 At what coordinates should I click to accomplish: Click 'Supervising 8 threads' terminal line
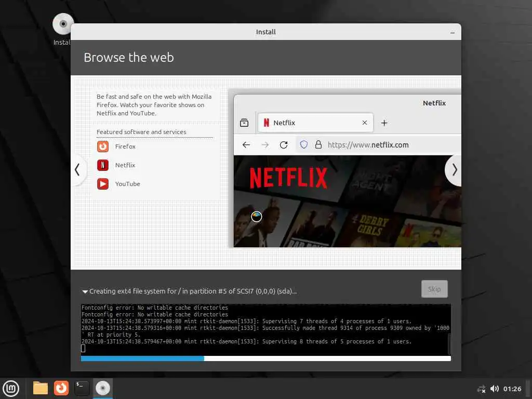coord(246,342)
